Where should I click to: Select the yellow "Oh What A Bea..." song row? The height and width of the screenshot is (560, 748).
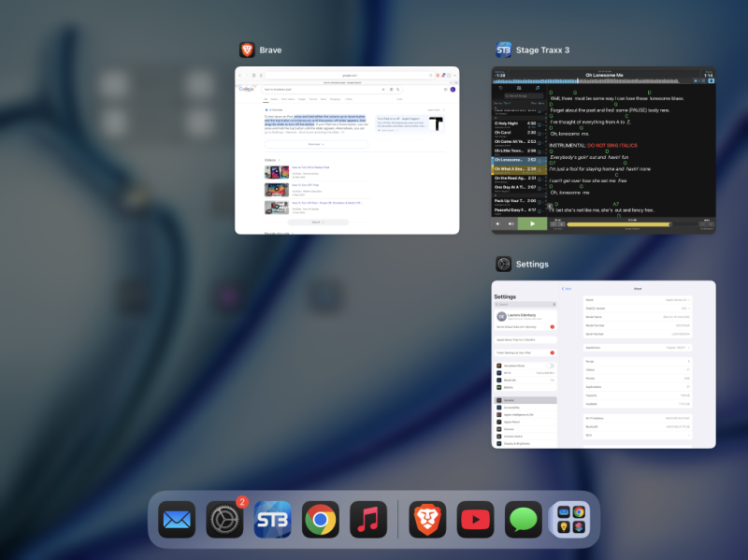tap(518, 170)
